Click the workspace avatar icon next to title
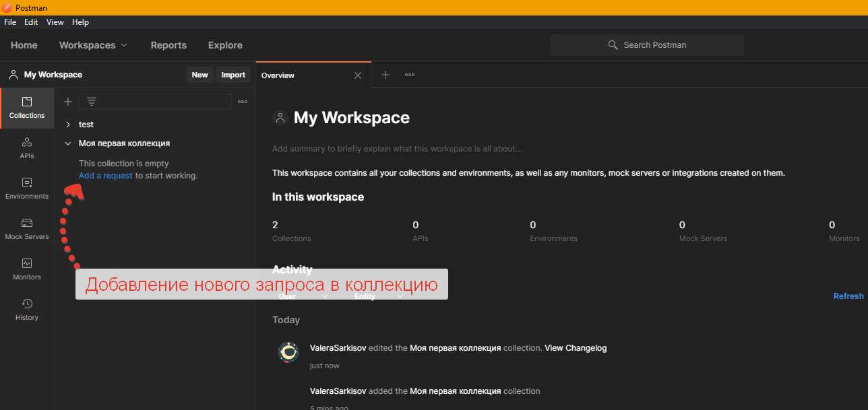Screen dimensions: 868x410 click(x=280, y=118)
